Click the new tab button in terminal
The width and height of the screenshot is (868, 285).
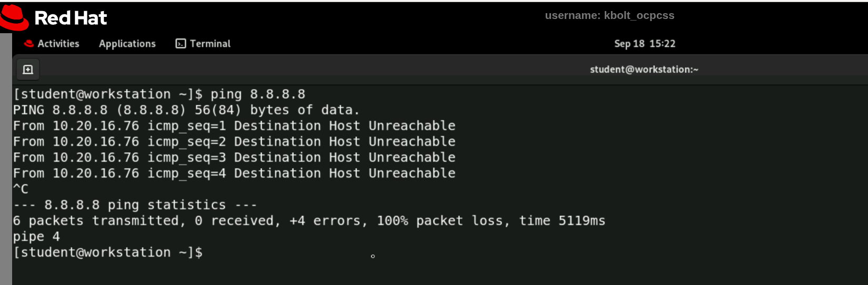[x=28, y=70]
